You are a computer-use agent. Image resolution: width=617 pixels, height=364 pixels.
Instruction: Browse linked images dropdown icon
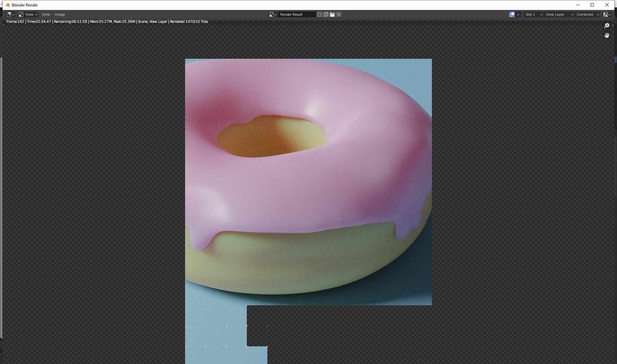click(x=273, y=14)
